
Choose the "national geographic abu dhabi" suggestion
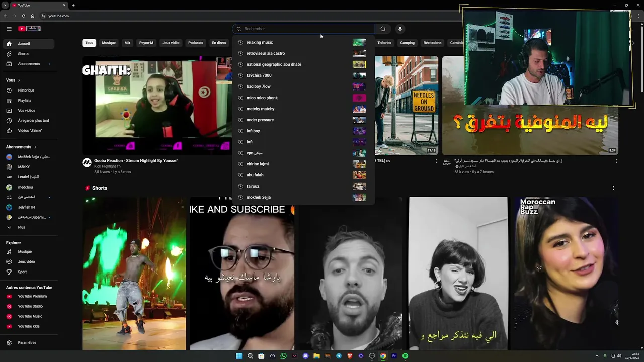[303, 64]
